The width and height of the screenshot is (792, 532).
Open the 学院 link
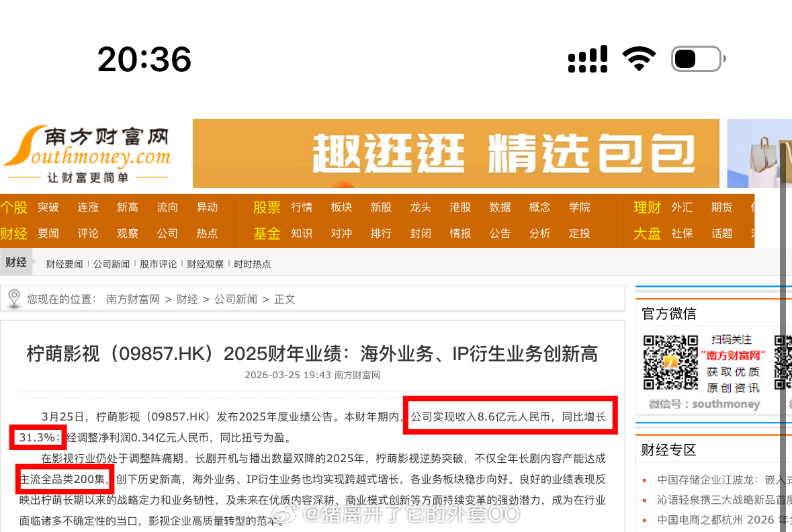coord(579,207)
